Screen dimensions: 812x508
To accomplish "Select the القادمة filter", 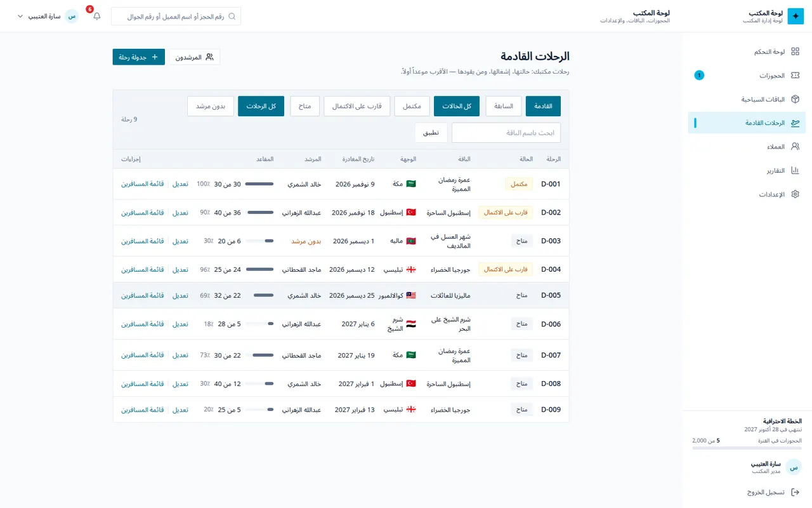I will [544, 106].
